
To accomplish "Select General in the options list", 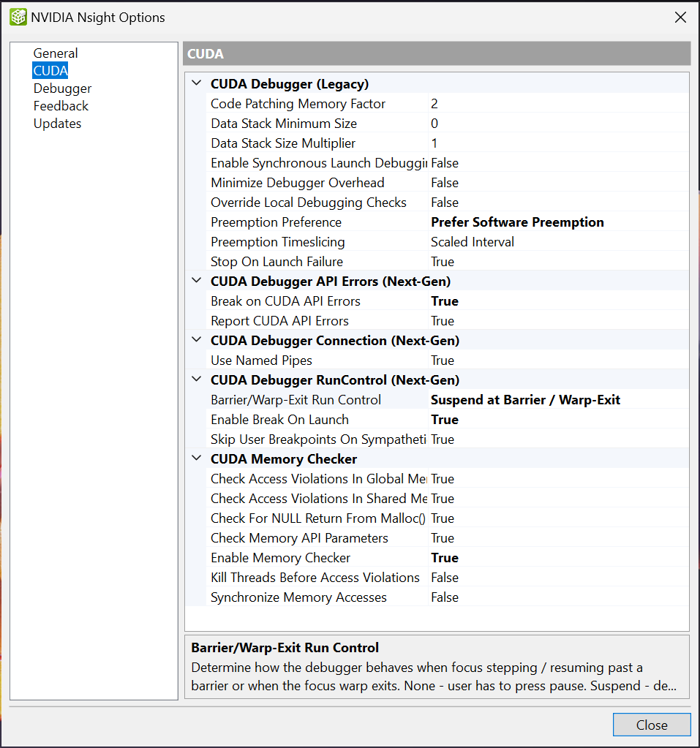I will tap(56, 53).
